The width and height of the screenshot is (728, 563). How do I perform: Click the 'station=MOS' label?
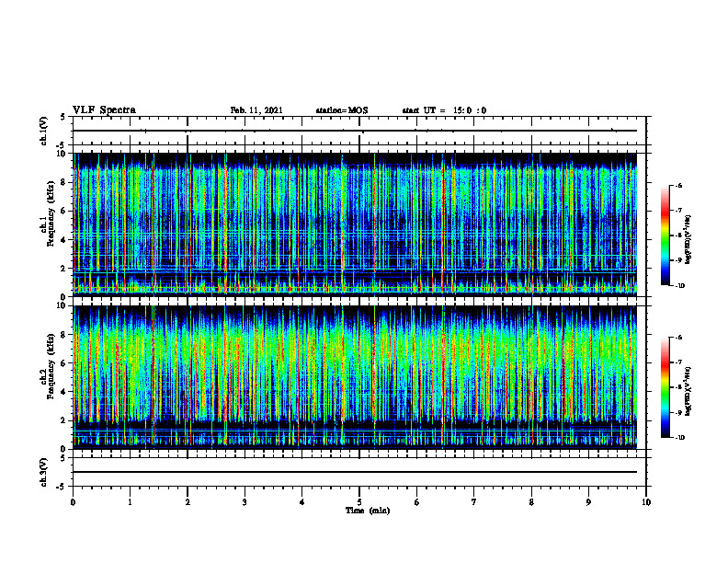point(342,110)
